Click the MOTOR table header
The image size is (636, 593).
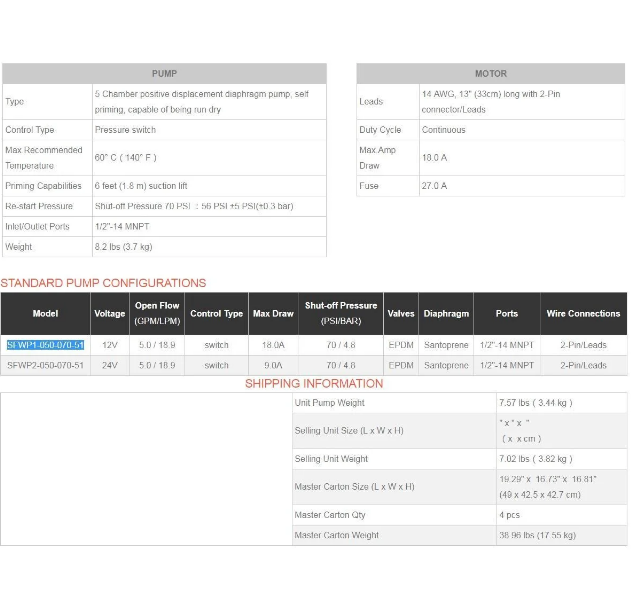pos(490,74)
